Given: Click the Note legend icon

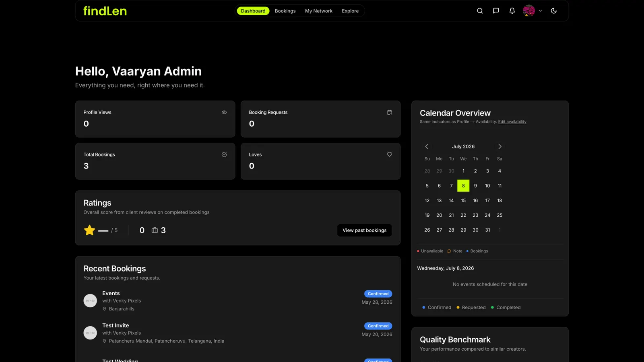Looking at the screenshot, I should pos(449,251).
